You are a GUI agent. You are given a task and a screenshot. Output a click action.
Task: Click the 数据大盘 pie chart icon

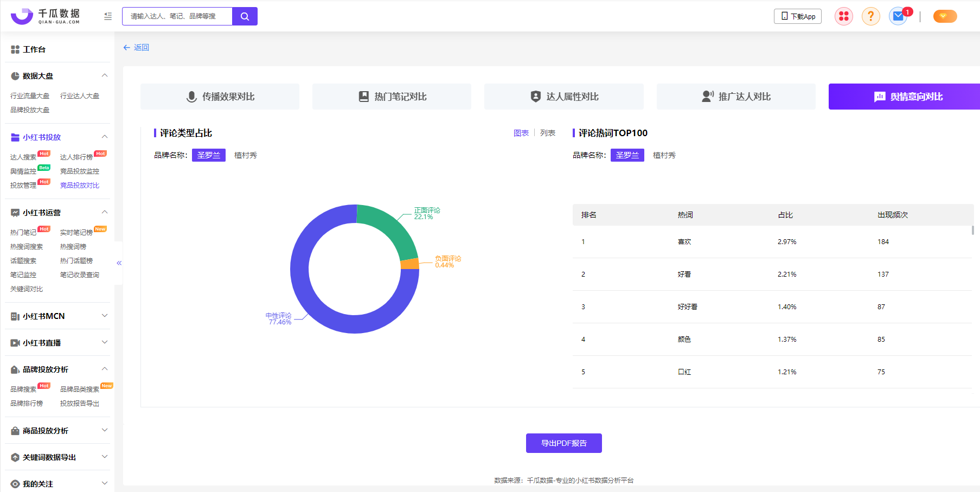[x=15, y=76]
